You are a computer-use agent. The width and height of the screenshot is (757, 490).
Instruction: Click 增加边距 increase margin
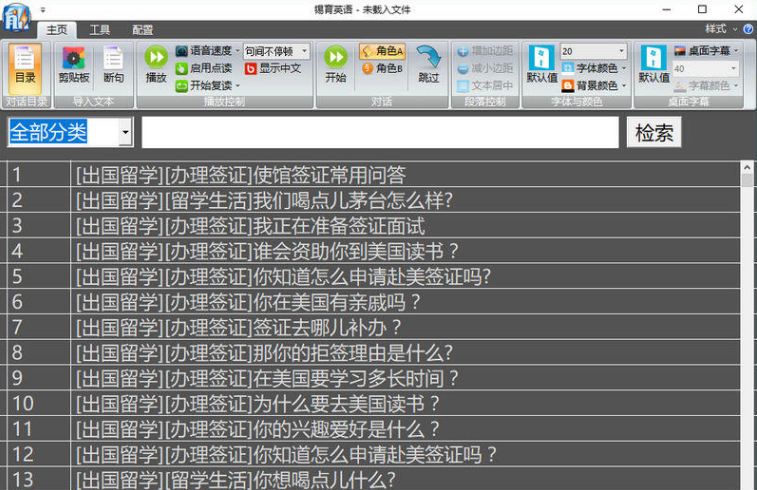point(485,51)
